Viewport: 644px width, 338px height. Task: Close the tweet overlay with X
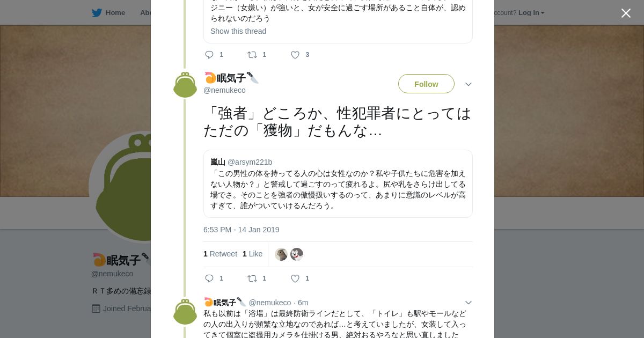click(626, 13)
